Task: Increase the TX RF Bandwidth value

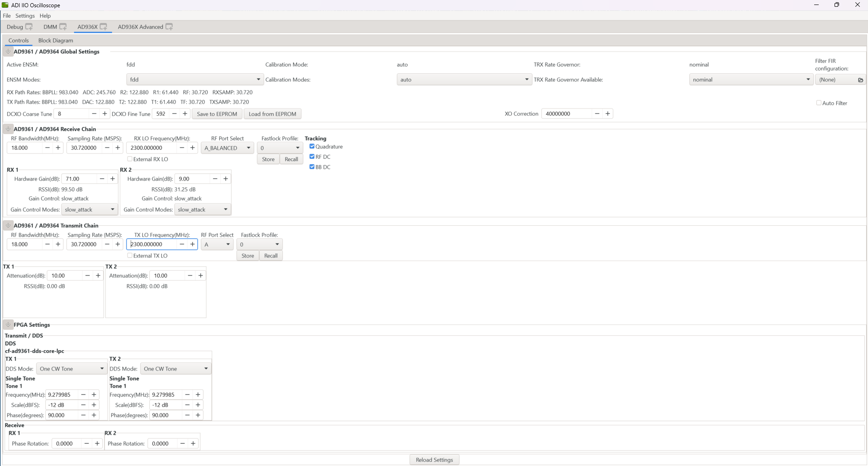Action: coord(58,244)
